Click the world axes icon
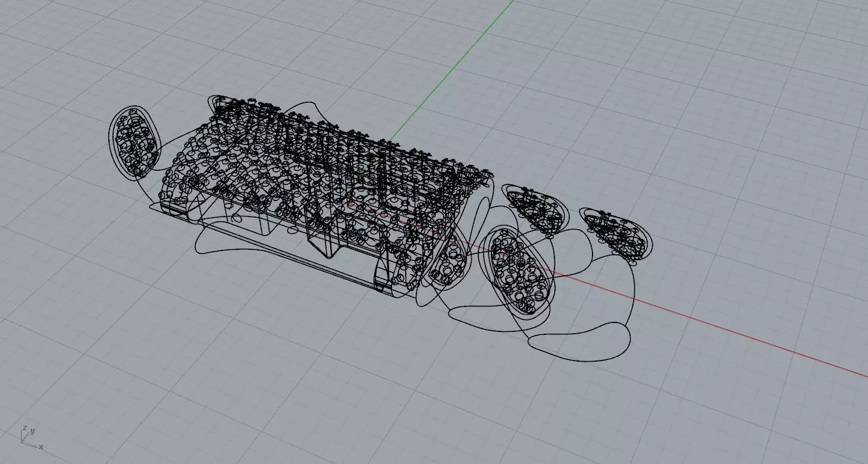 pos(32,437)
